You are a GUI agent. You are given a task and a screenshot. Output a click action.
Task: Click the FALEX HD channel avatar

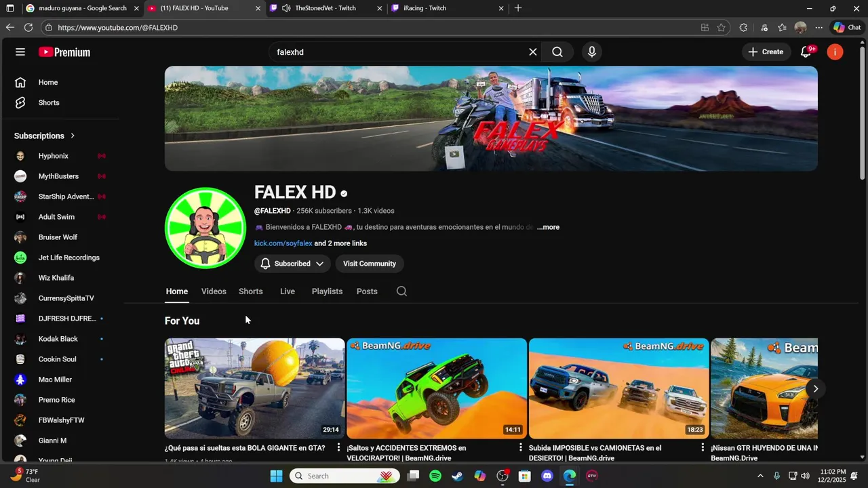pyautogui.click(x=205, y=228)
